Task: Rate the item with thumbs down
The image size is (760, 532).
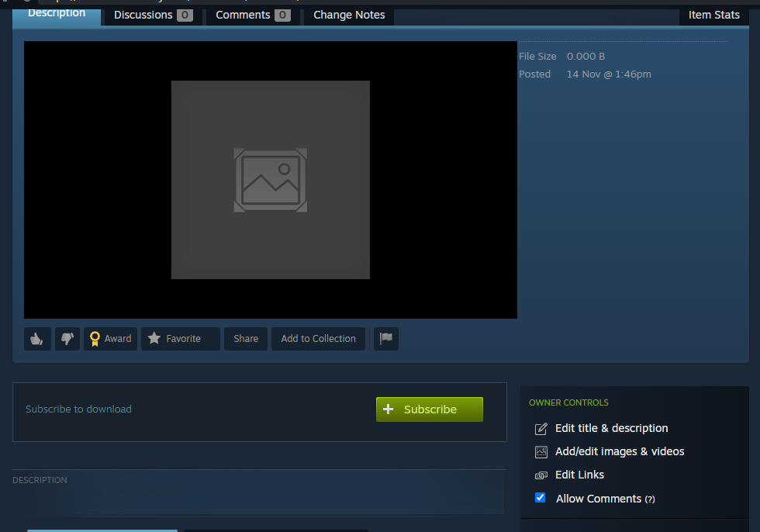Action: (67, 339)
